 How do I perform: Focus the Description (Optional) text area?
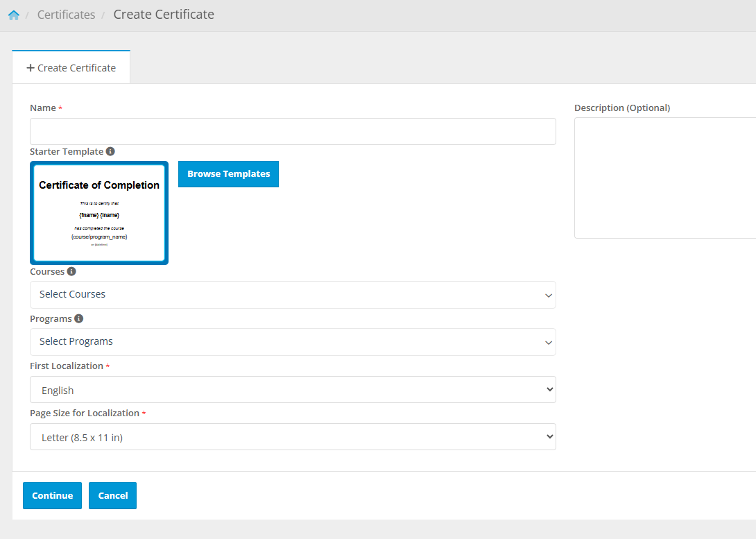[x=665, y=178]
